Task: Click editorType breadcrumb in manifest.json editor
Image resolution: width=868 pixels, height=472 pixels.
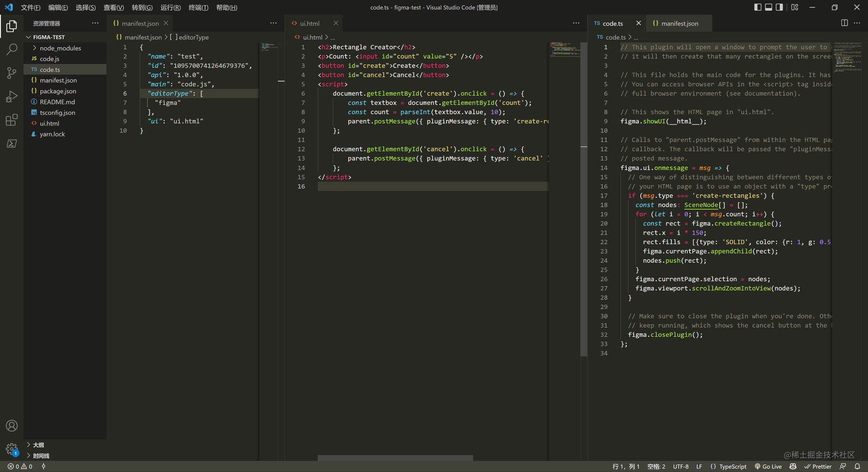Action: tap(190, 37)
